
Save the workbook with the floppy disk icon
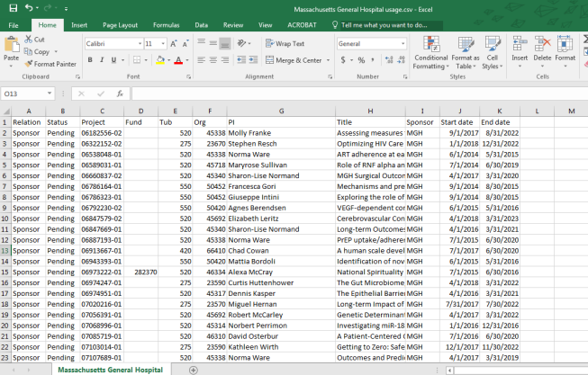(14, 8)
